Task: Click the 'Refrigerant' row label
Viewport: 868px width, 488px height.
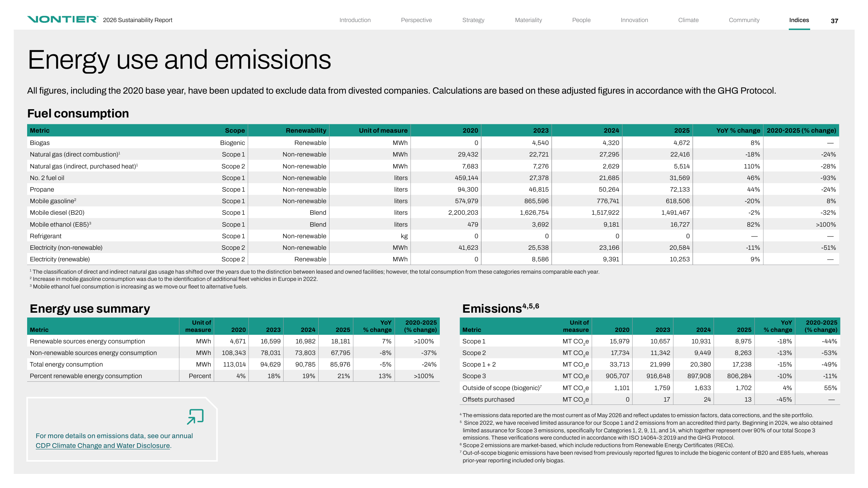Action: point(46,236)
